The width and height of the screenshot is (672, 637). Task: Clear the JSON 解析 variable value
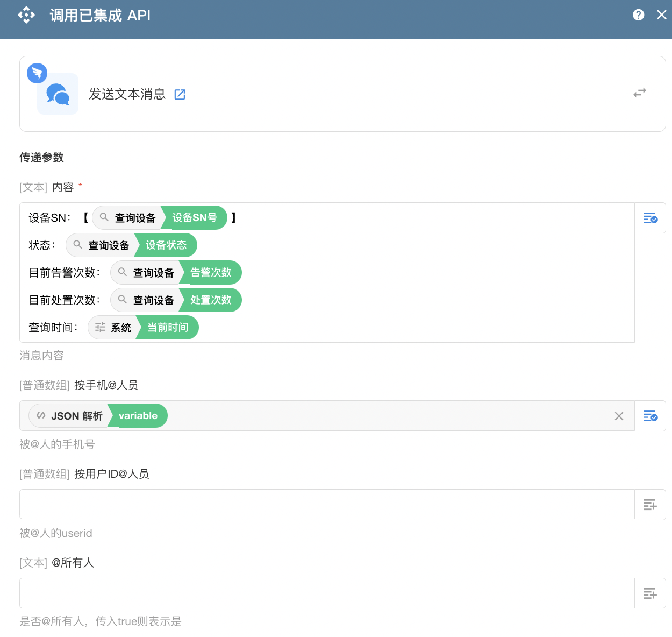click(619, 416)
